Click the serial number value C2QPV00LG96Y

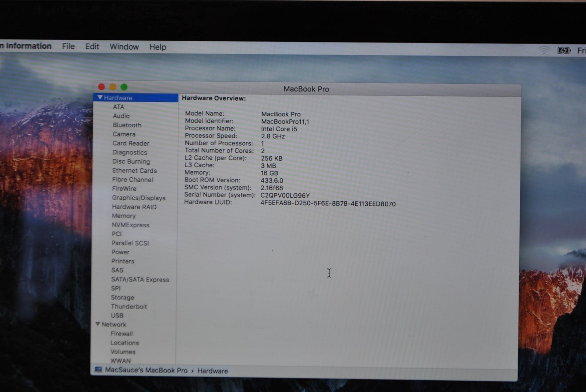coord(285,195)
